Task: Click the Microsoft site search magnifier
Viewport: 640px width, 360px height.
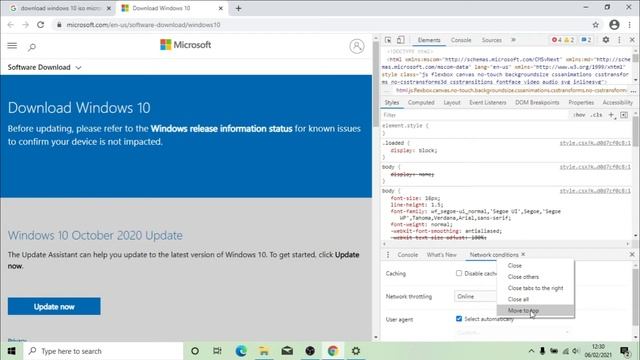Action: click(32, 47)
